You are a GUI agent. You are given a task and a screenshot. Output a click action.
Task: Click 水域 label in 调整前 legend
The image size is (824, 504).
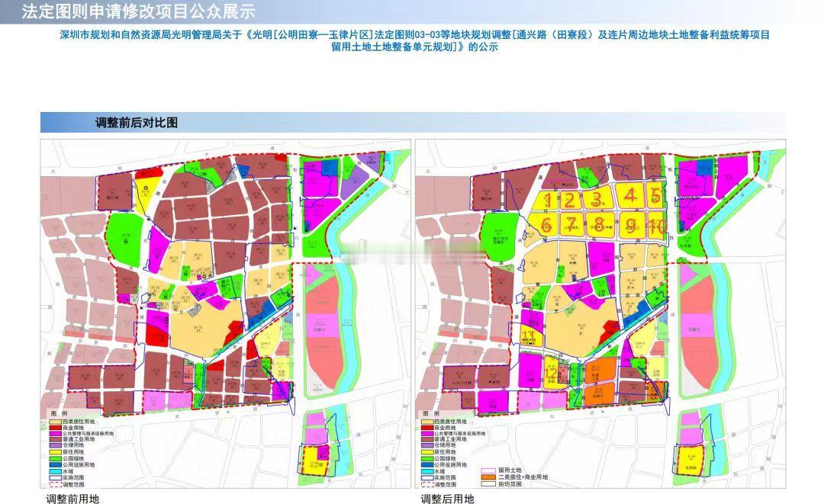(x=69, y=471)
